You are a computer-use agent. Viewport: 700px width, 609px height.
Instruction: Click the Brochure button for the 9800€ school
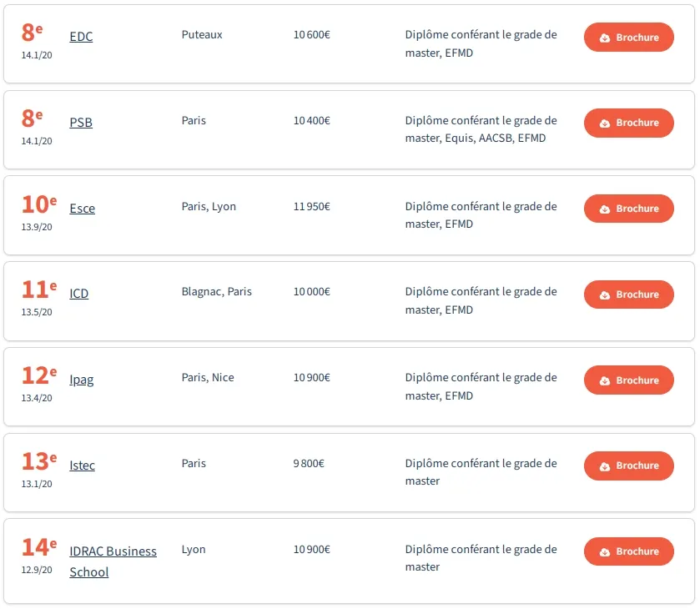click(628, 466)
